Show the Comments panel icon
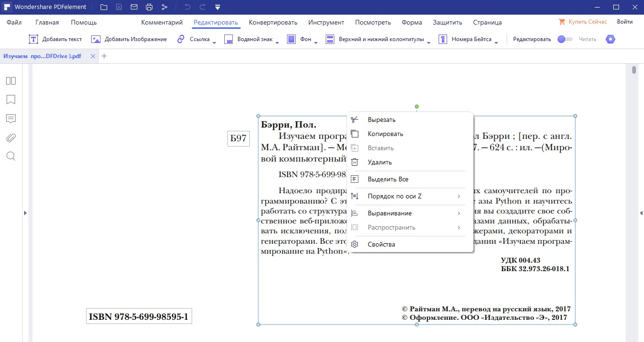 pos(11,119)
